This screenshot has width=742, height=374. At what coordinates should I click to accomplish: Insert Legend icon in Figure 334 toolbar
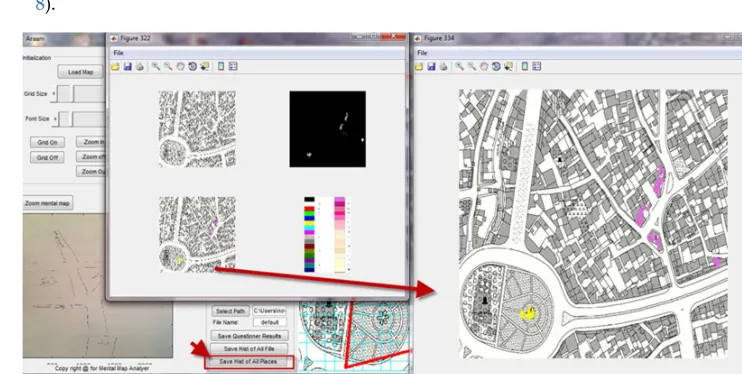(537, 67)
